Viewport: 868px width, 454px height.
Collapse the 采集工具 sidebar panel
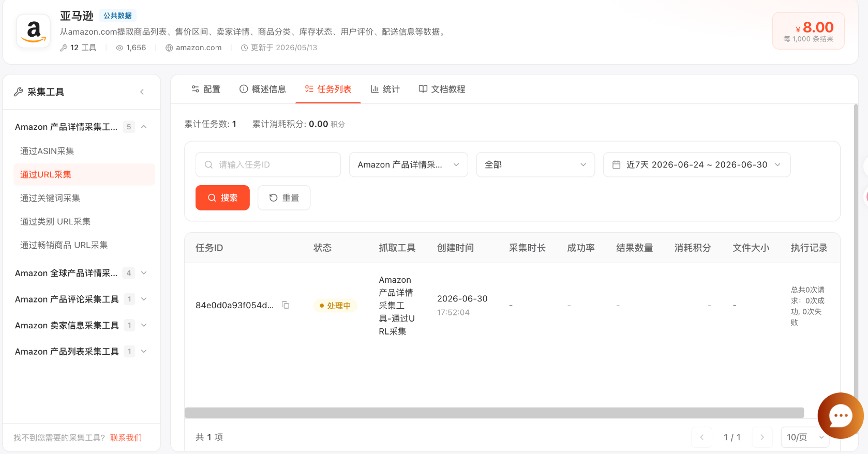click(142, 92)
